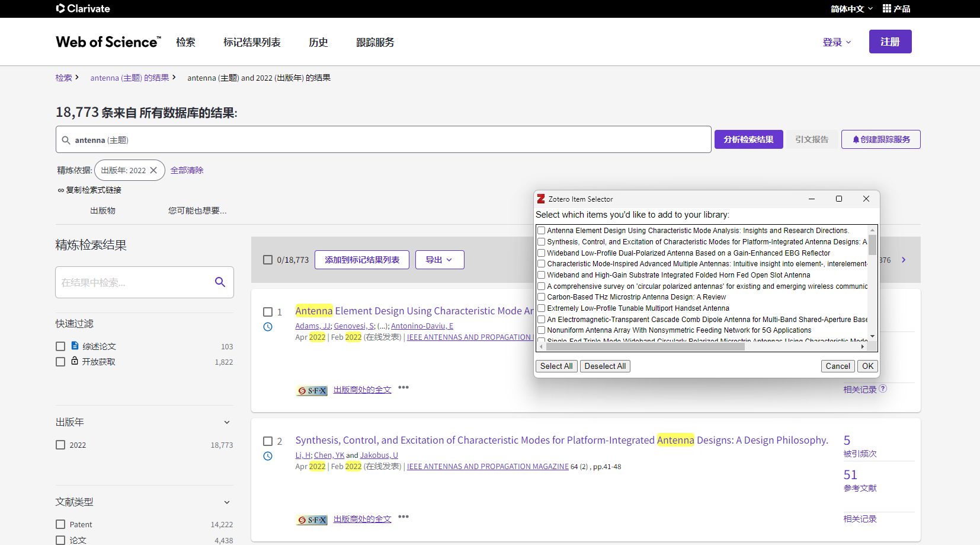Click the Zotero list scroll-right arrow

point(863,346)
